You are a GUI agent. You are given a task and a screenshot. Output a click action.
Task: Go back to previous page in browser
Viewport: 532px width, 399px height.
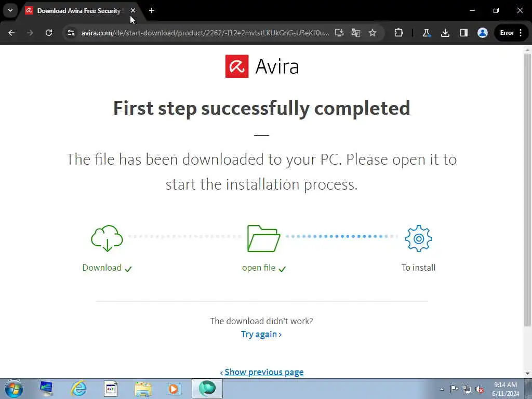pos(11,33)
